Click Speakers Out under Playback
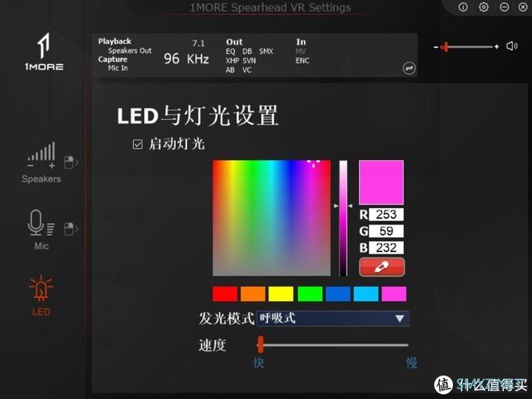This screenshot has width=532, height=399. [130, 51]
